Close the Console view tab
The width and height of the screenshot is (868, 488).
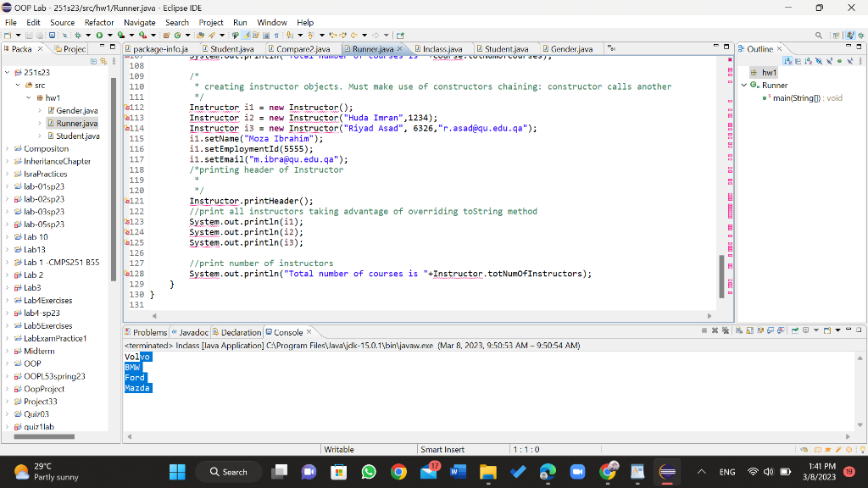tap(309, 332)
